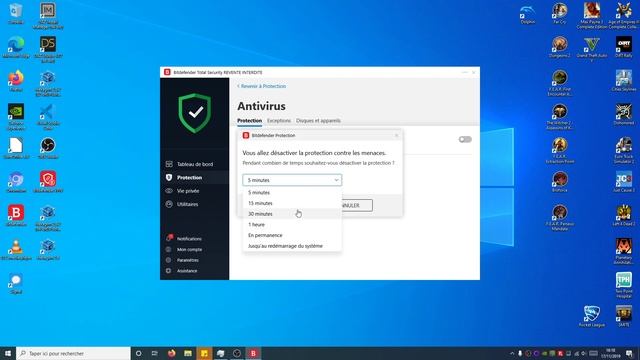Launch DiRT Rally desktop shortcut
640x360 pixels.
(x=624, y=47)
